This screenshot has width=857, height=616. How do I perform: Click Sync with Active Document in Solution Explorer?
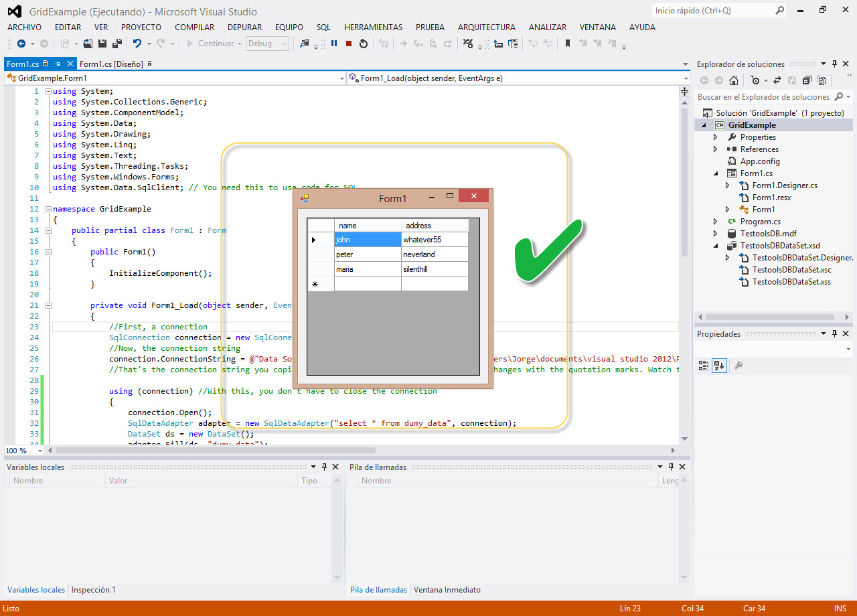click(x=777, y=80)
